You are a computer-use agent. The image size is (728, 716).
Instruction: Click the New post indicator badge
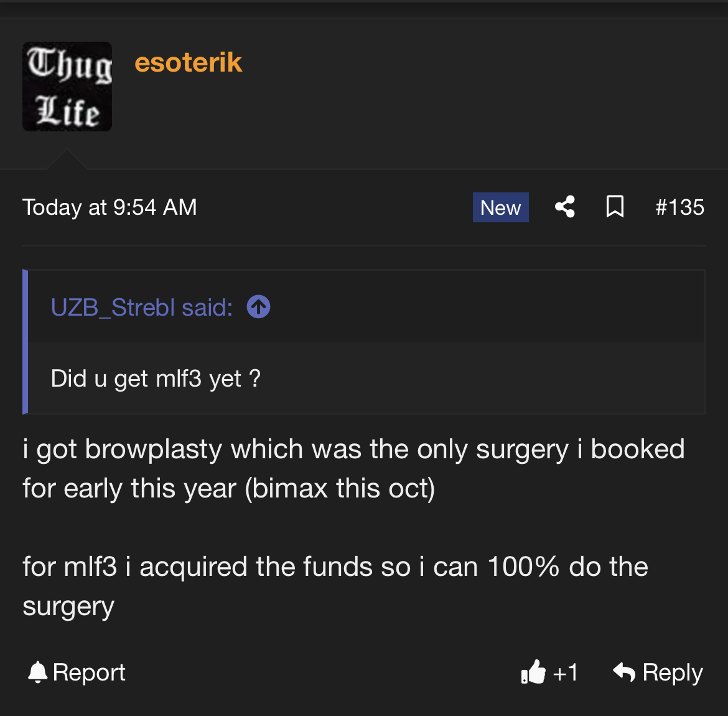click(500, 207)
